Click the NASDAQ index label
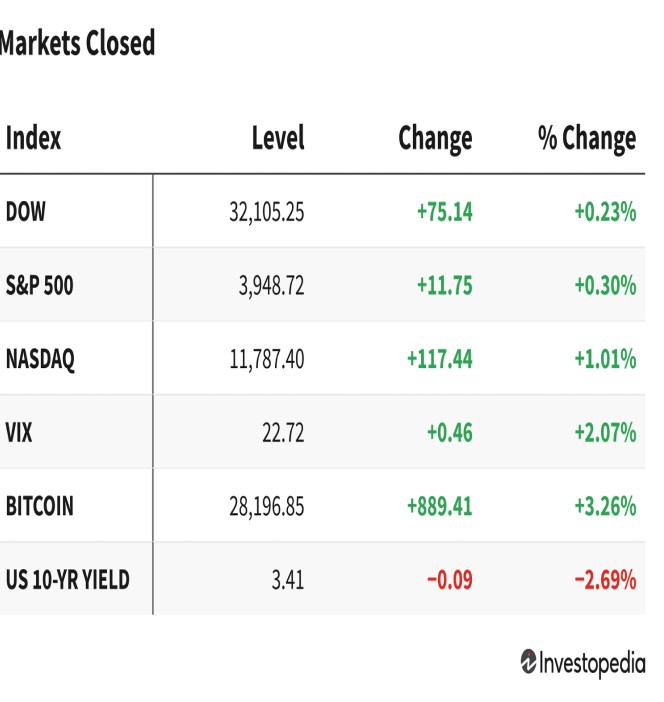 tap(40, 360)
